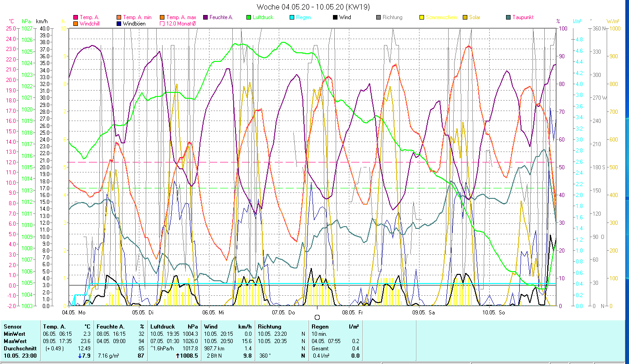629x364 pixels.
Task: Click the 07.05. Do date label
Action: (x=283, y=313)
